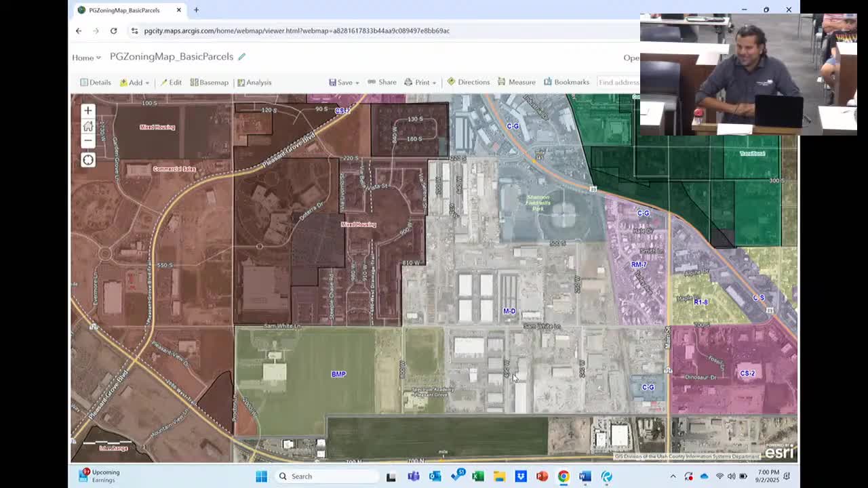The height and width of the screenshot is (488, 868).
Task: Click the Edit tool
Action: pyautogui.click(x=171, y=82)
